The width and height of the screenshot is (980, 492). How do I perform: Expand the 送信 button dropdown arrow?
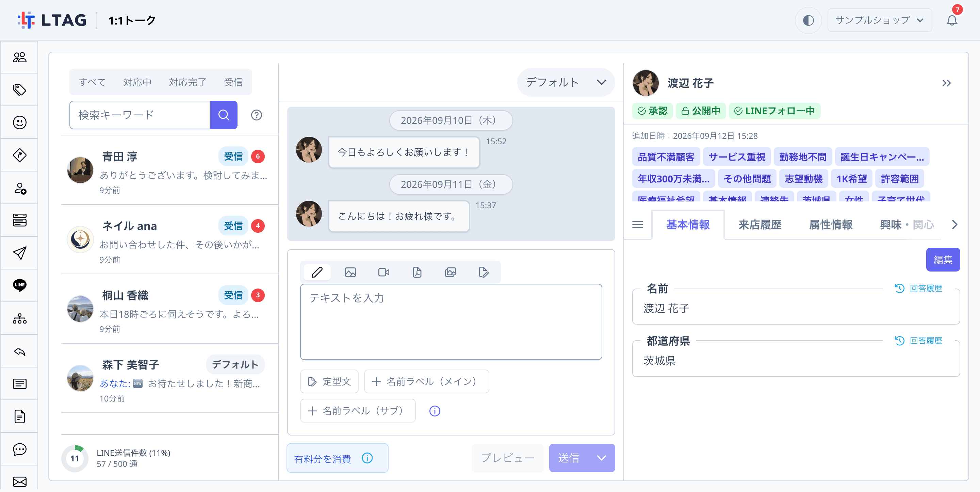(601, 458)
